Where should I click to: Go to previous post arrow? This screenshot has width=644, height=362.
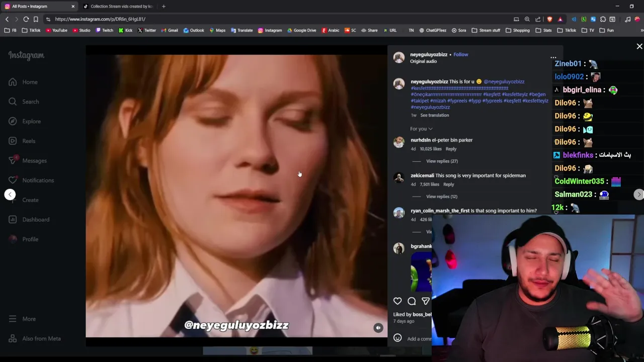(10, 195)
